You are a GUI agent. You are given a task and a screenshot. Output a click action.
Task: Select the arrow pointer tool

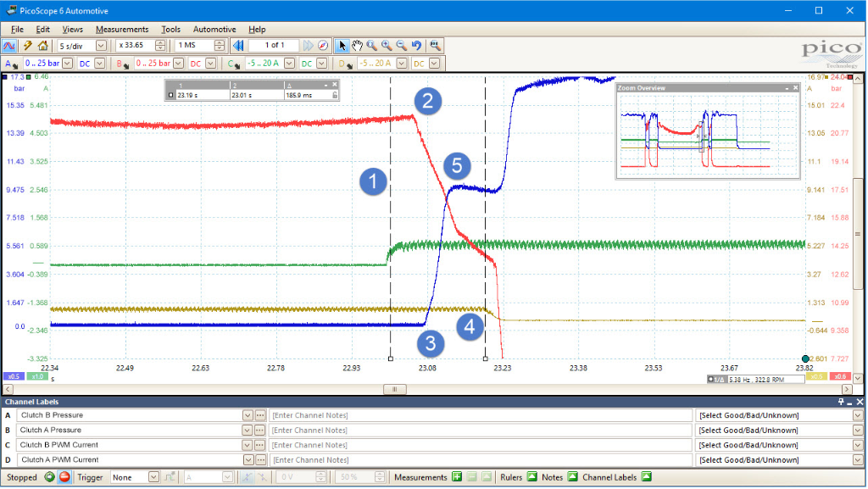click(342, 46)
